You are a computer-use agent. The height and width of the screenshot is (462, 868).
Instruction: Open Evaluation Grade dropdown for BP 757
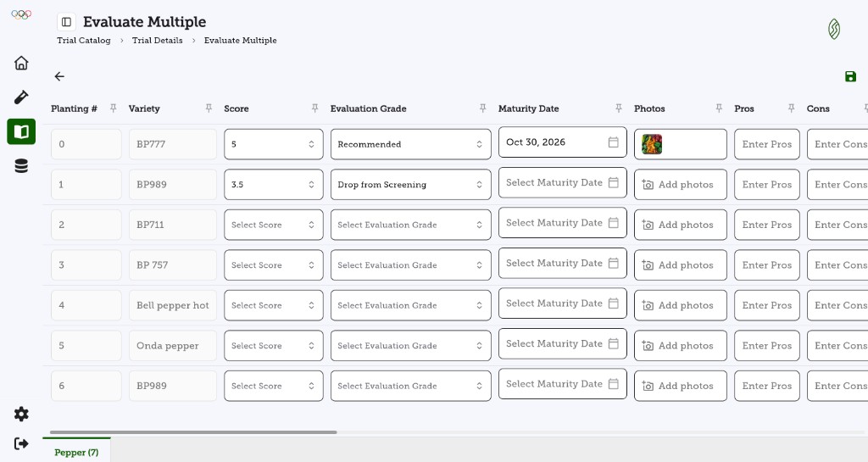411,265
